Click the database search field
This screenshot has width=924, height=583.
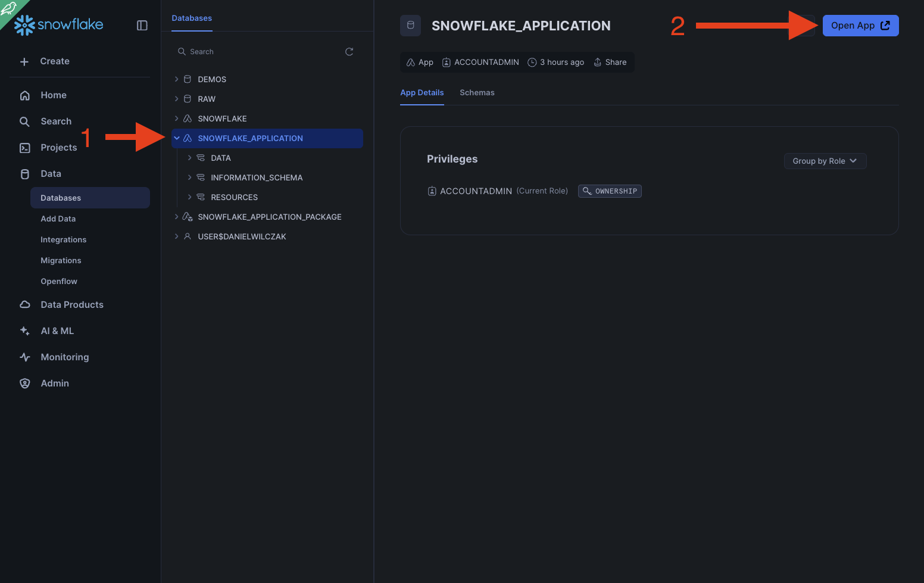(x=259, y=52)
